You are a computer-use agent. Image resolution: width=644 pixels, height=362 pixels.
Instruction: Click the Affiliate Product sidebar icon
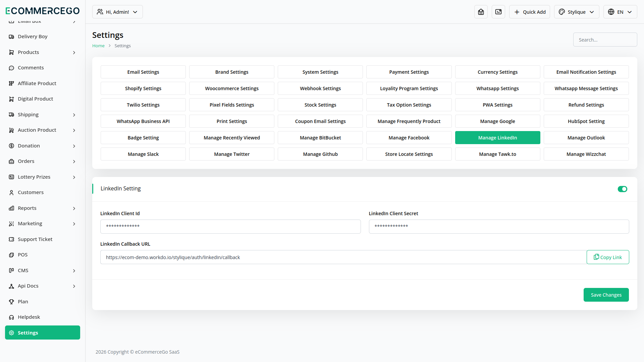[x=11, y=83]
